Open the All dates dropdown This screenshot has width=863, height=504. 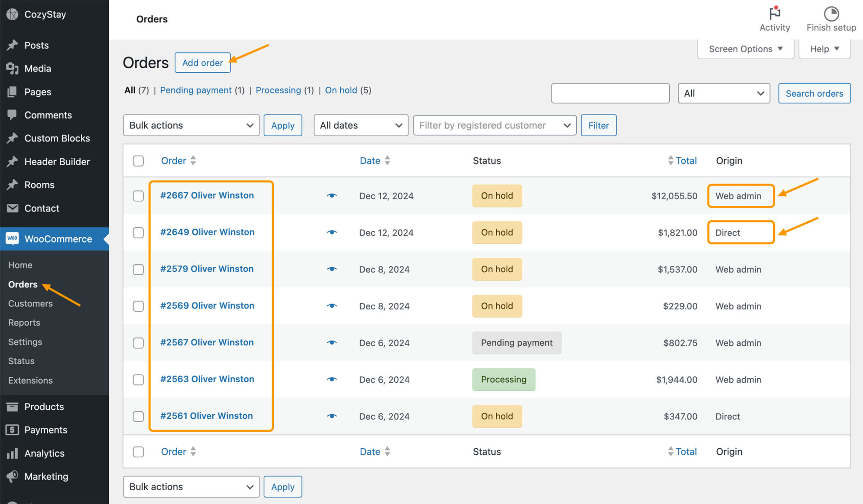[360, 125]
